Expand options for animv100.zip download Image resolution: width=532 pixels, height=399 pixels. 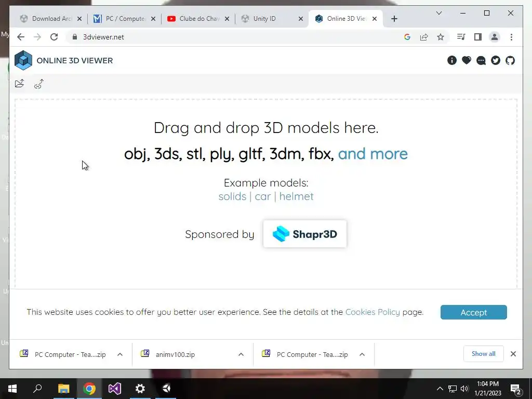pos(241,354)
